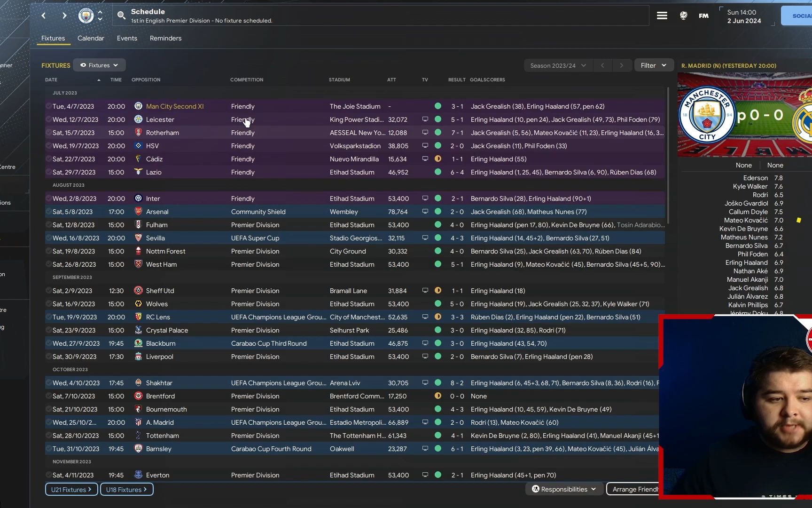Click Tottenham club badge icon
This screenshot has width=812, height=508.
(138, 436)
